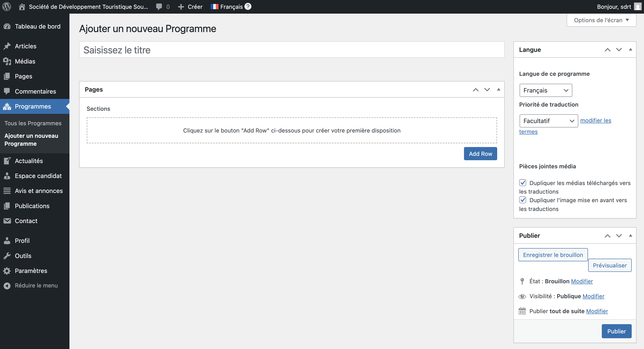Image resolution: width=644 pixels, height=349 pixels.
Task: Open Médias from the sidebar
Action: pyautogui.click(x=25, y=61)
